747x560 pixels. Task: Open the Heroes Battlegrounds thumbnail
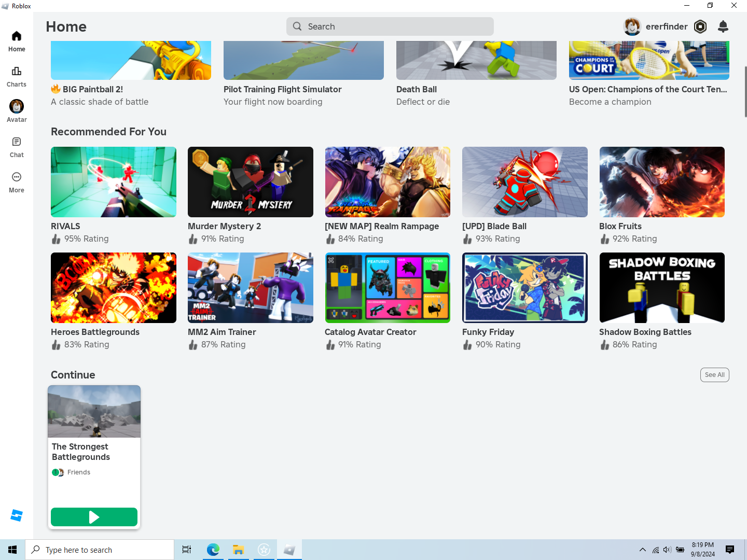click(114, 288)
